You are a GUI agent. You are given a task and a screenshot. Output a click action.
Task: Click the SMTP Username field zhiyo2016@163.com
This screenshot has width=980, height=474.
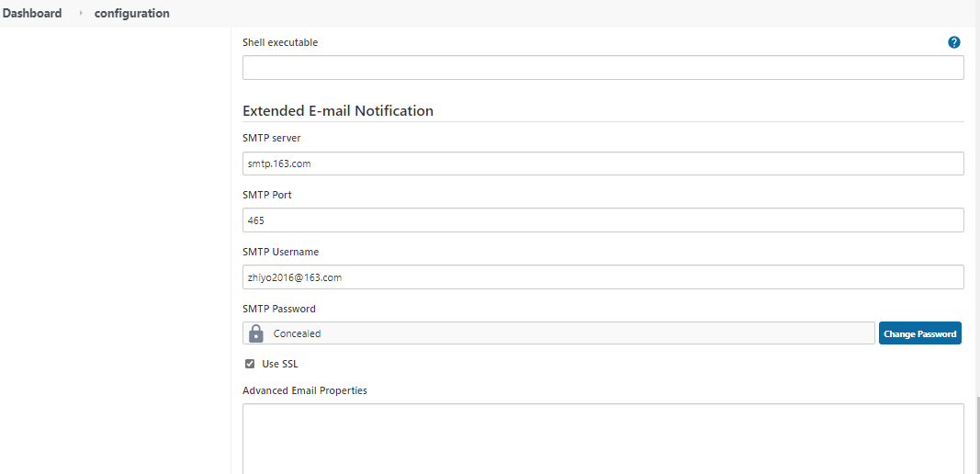click(x=603, y=277)
